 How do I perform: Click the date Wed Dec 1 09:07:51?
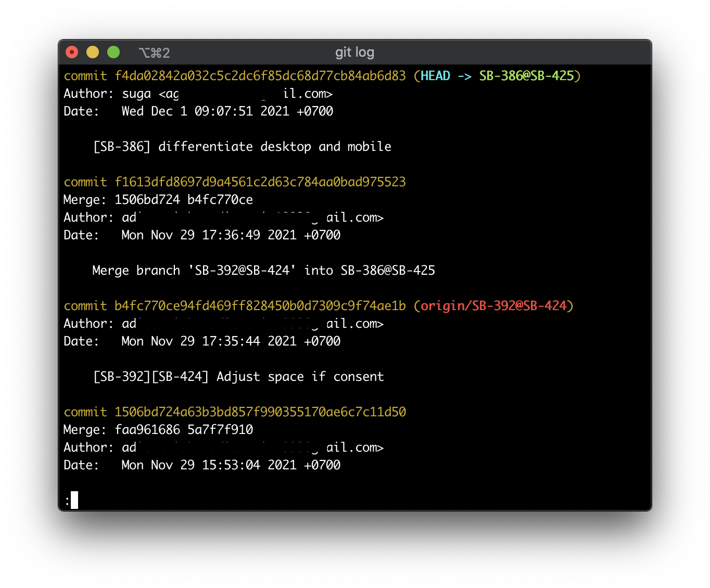click(227, 111)
